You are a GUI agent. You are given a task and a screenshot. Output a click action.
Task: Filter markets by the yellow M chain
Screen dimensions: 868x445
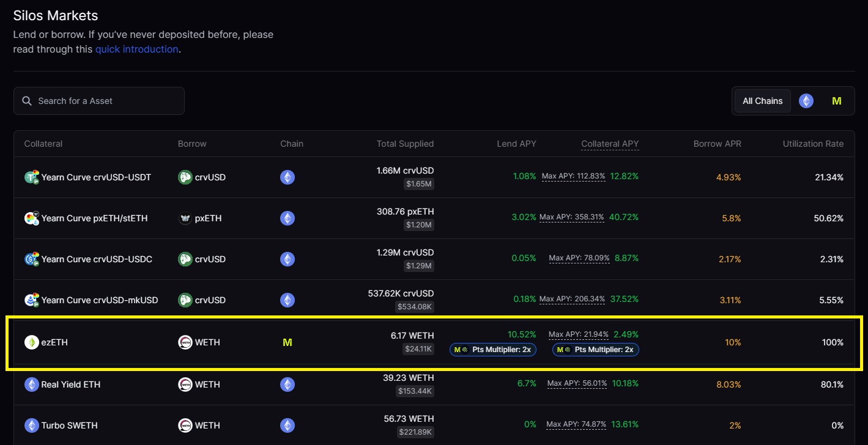837,101
